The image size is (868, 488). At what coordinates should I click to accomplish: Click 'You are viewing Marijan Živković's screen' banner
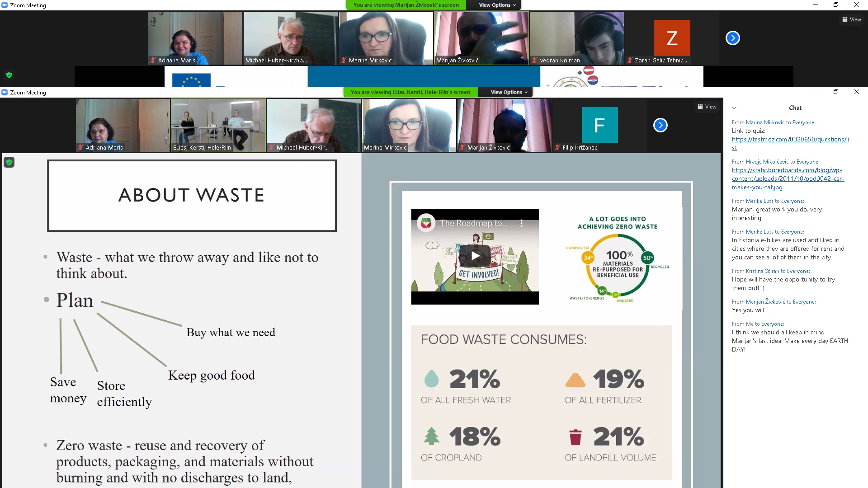(406, 5)
